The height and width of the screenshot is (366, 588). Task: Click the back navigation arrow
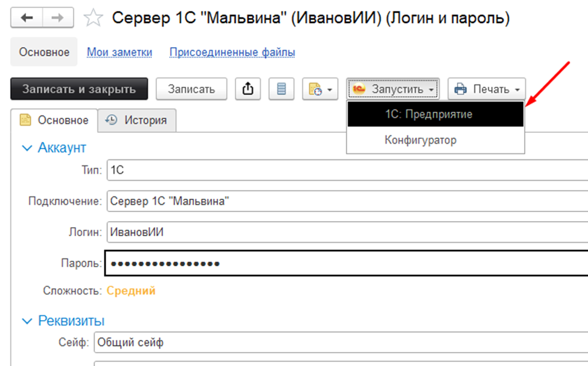(x=27, y=18)
